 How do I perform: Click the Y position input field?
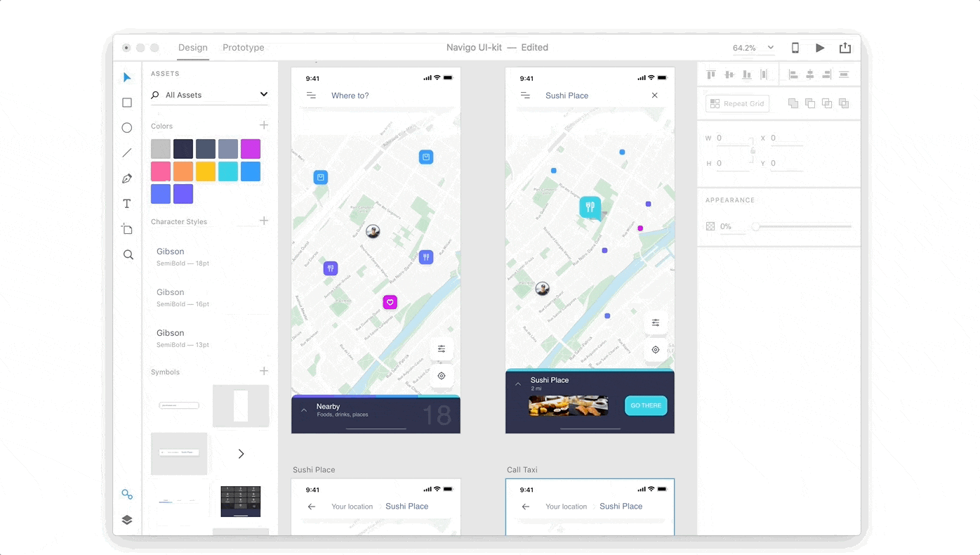coord(786,164)
